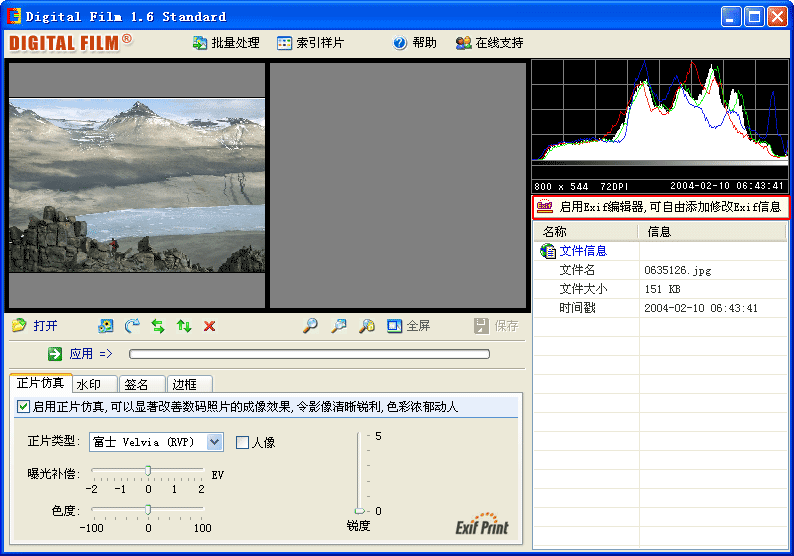794x556 pixels.
Task: Click the 文件信息 globe document icon
Action: click(547, 251)
